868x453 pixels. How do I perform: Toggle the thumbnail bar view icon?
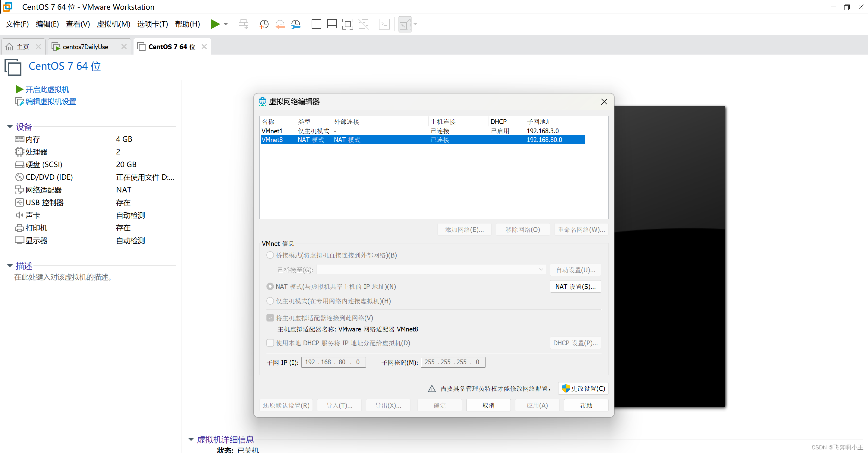[x=332, y=24]
